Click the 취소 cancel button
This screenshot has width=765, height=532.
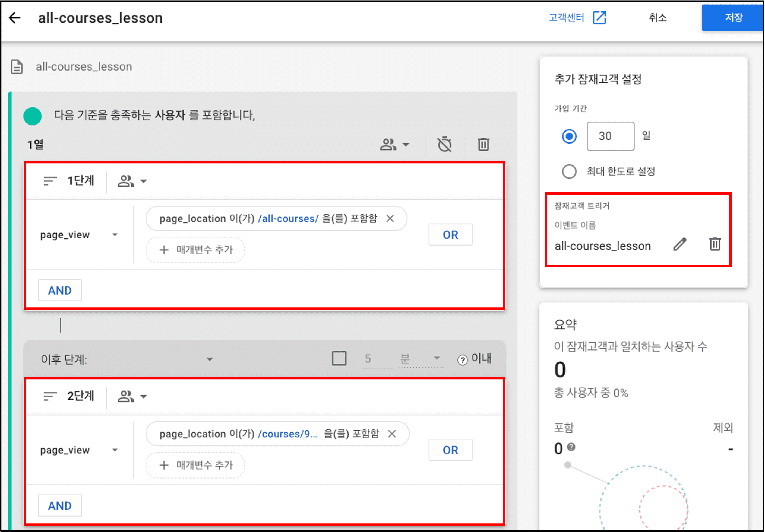658,18
